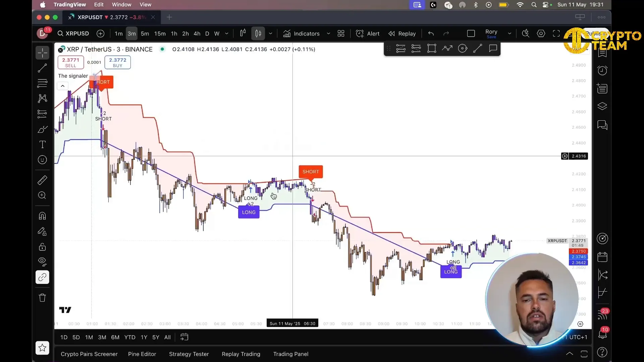Toggle stay in drawing mode
This screenshot has height=362, width=644.
point(42,232)
